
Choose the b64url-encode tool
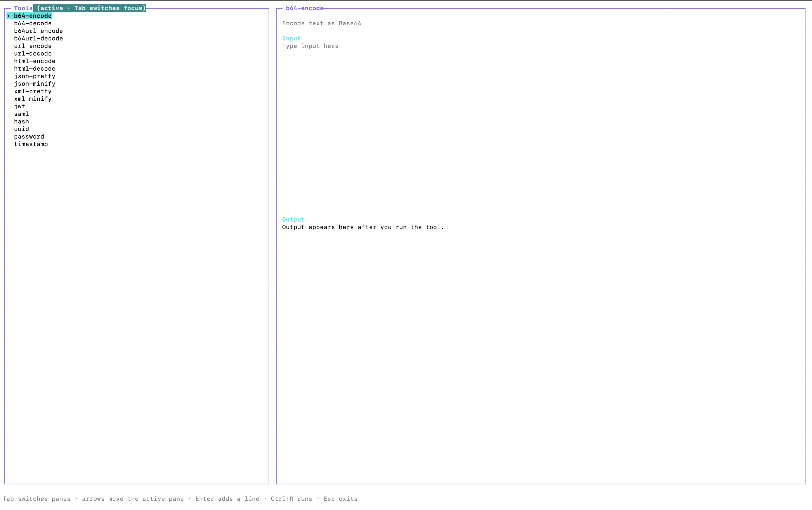[38, 31]
